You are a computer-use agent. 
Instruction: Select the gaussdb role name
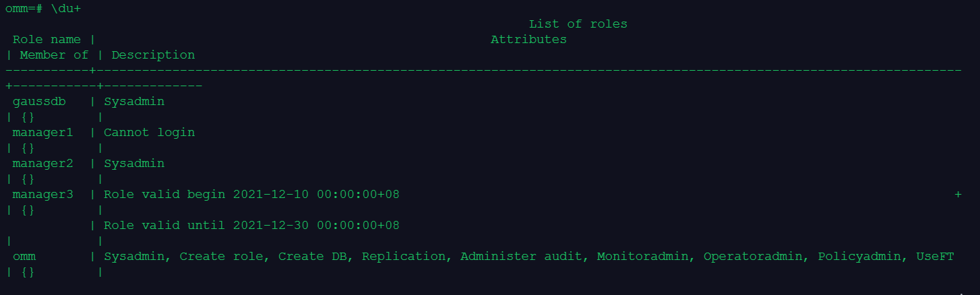(39, 102)
